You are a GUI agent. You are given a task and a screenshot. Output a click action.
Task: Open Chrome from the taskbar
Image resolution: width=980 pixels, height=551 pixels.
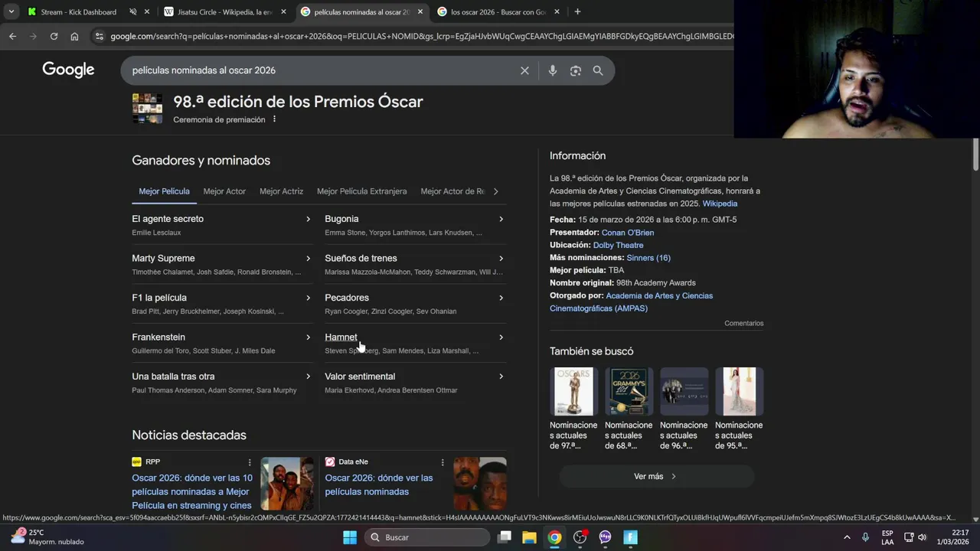coord(554,537)
